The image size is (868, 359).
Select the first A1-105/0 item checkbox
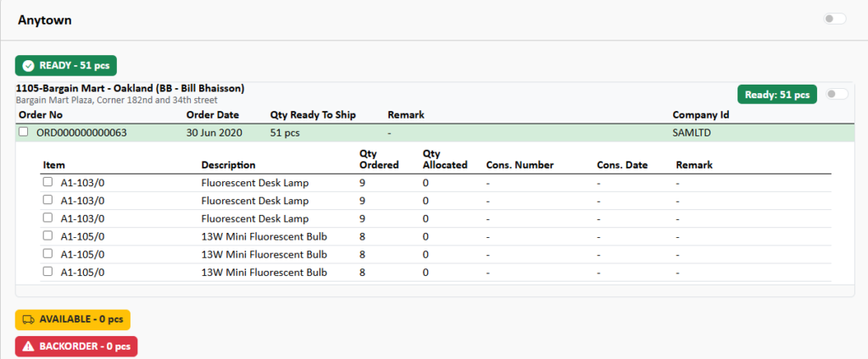(48, 235)
